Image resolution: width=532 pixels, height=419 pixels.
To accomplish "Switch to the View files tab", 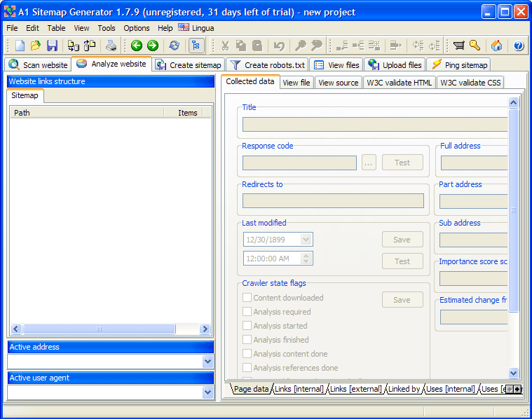I will point(336,64).
